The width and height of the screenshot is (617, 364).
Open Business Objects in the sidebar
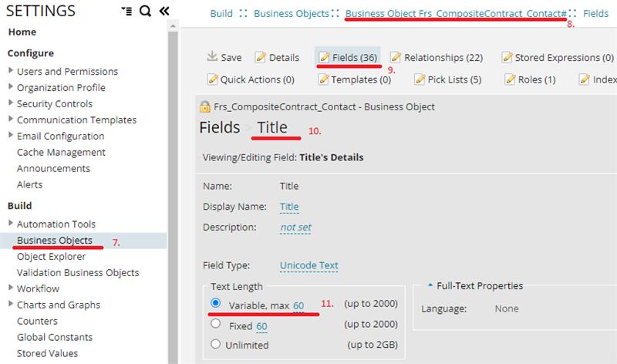(x=54, y=241)
